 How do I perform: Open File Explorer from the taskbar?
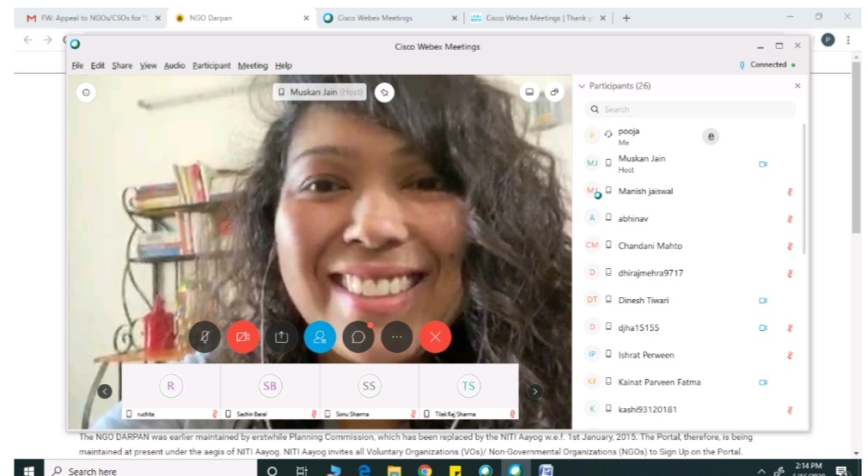coord(394,471)
